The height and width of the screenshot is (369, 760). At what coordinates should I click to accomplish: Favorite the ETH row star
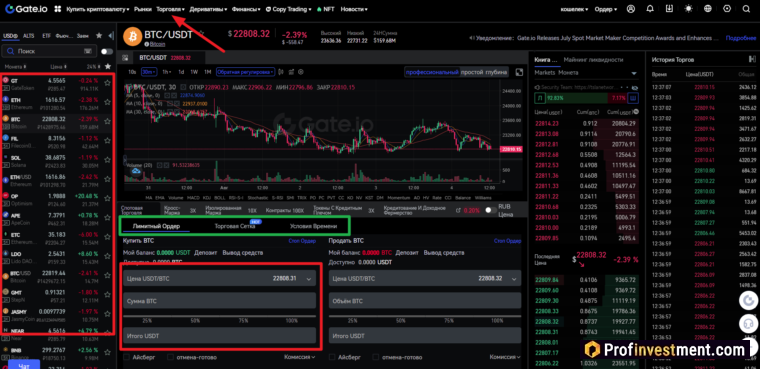pyautogui.click(x=108, y=102)
